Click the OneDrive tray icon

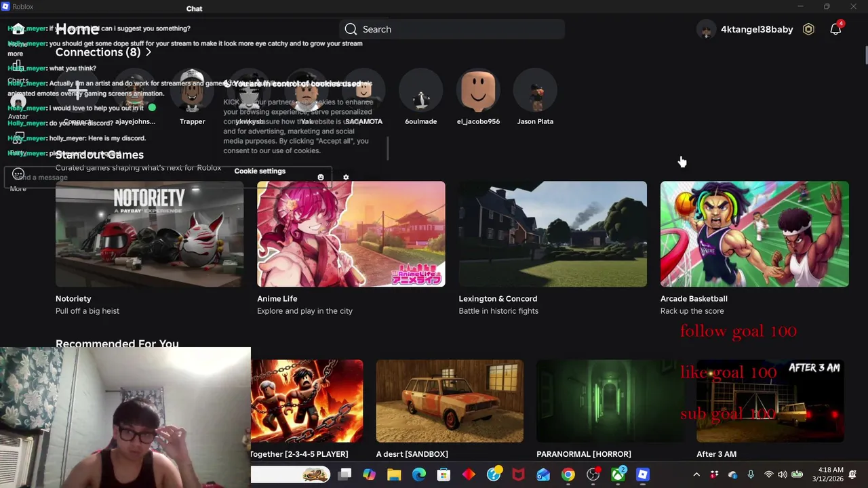732,475
